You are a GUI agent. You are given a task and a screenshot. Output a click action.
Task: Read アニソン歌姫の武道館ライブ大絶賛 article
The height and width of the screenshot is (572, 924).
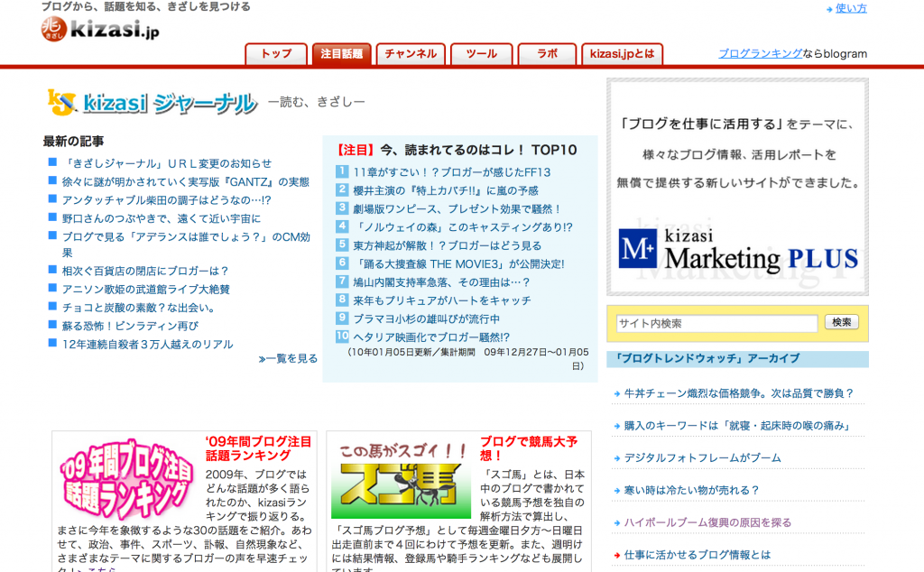pos(145,290)
